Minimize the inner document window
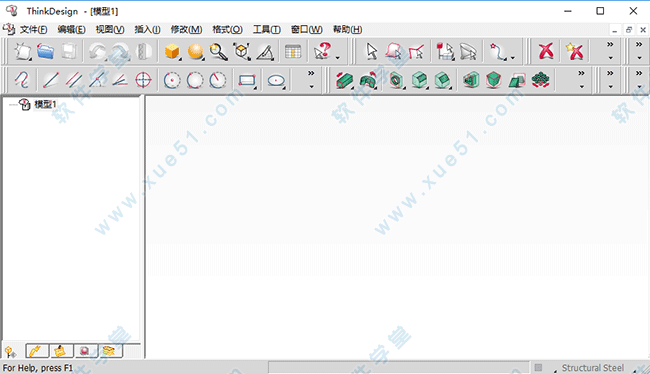The image size is (650, 374). click(615, 30)
